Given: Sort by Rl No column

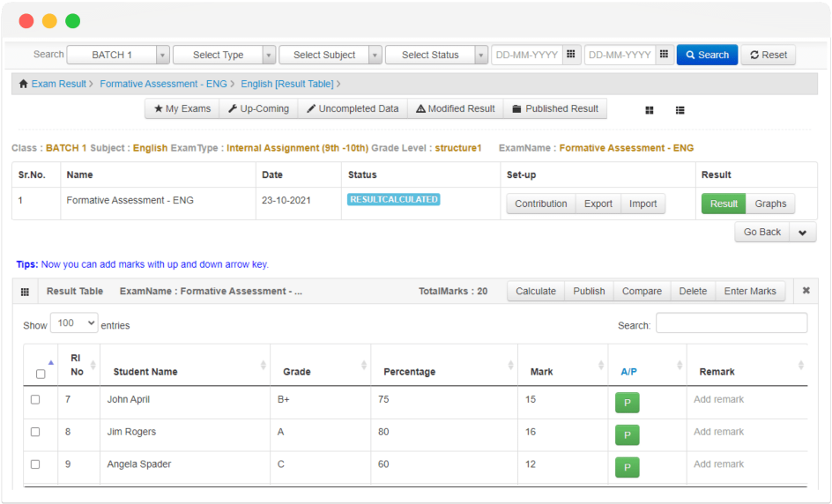Looking at the screenshot, I should tap(93, 365).
